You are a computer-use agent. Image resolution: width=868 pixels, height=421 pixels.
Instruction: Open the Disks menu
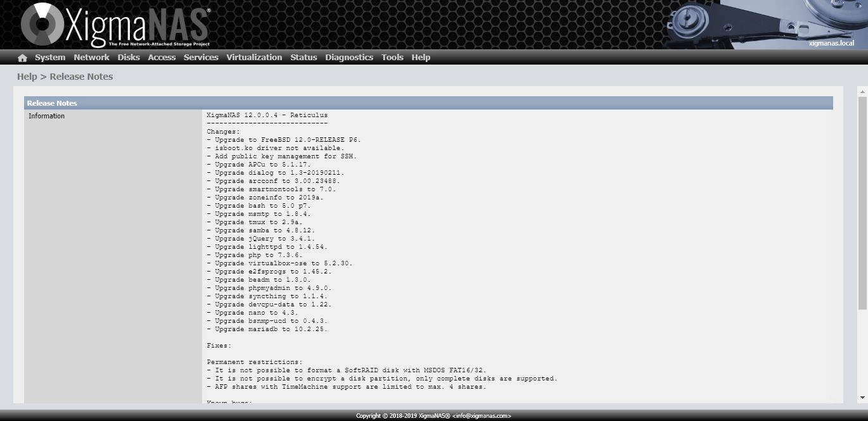[129, 58]
